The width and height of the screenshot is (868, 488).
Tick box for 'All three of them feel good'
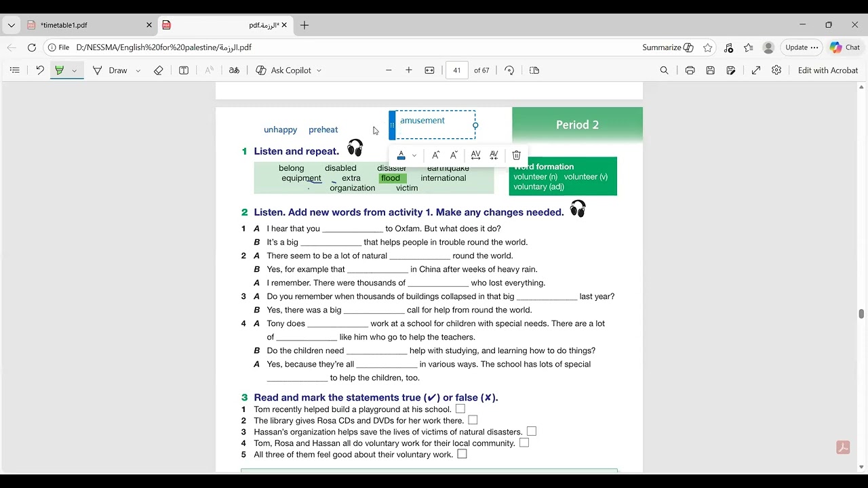coord(462,454)
